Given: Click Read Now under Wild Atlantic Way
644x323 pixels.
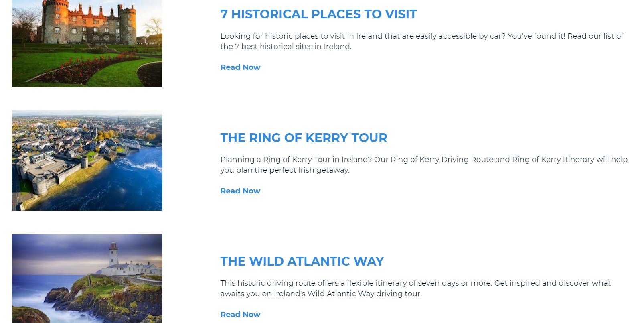Looking at the screenshot, I should click(240, 315).
